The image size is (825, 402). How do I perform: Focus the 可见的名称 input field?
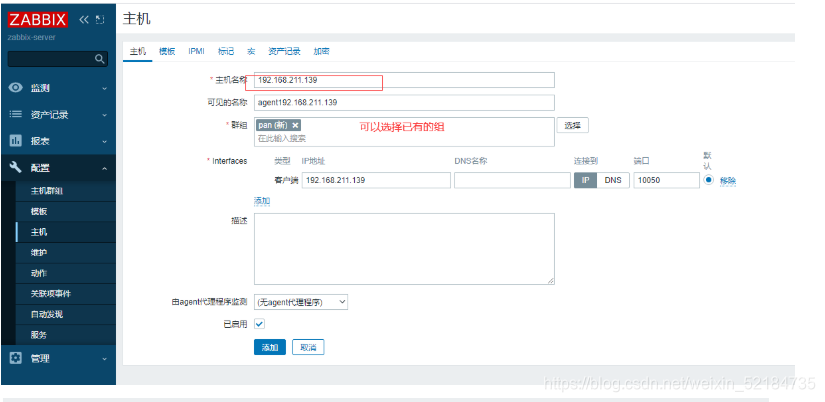point(404,102)
